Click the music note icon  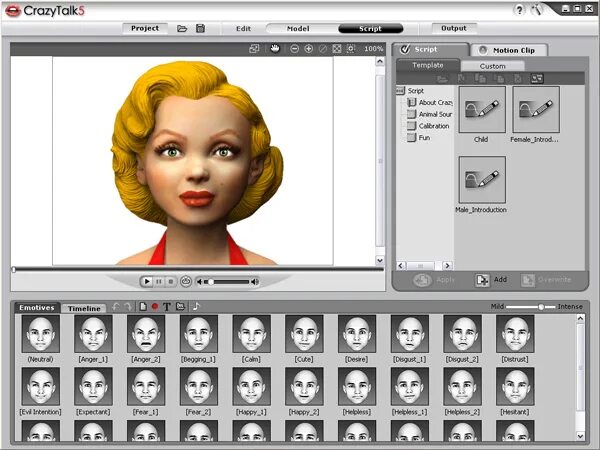196,306
